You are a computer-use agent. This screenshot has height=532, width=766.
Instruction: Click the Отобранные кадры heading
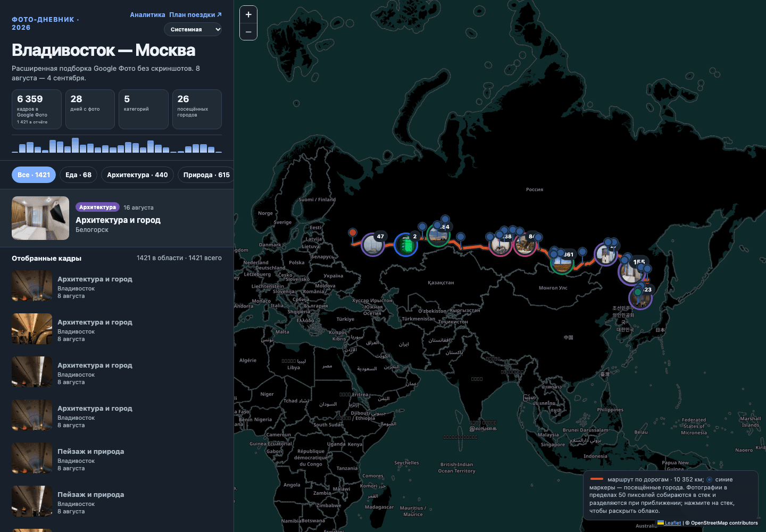tap(47, 258)
